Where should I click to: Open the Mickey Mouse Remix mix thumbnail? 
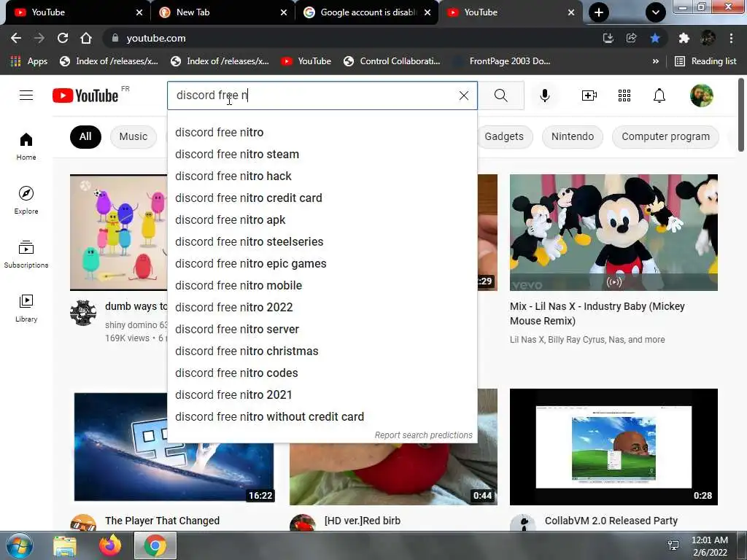[614, 233]
